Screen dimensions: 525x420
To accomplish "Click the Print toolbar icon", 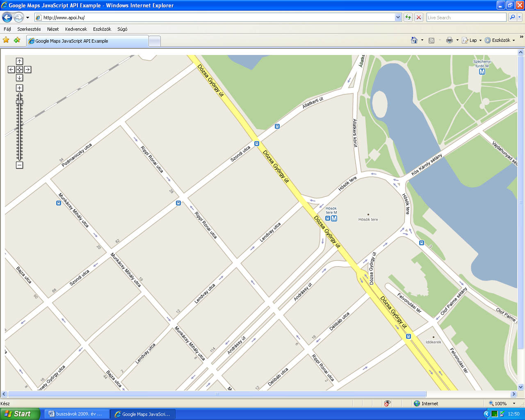I will point(450,40).
